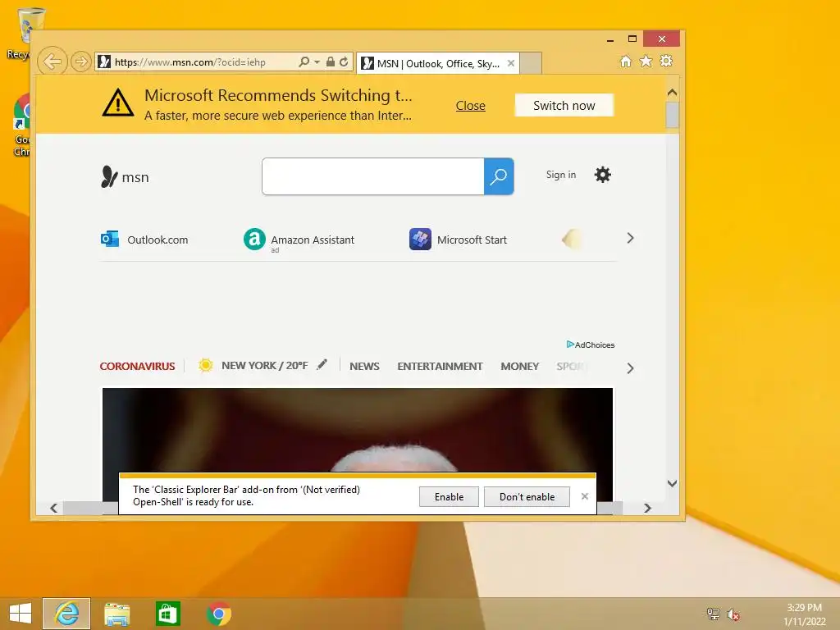Go back with the browser Back arrow
The width and height of the screenshot is (840, 630).
52,62
